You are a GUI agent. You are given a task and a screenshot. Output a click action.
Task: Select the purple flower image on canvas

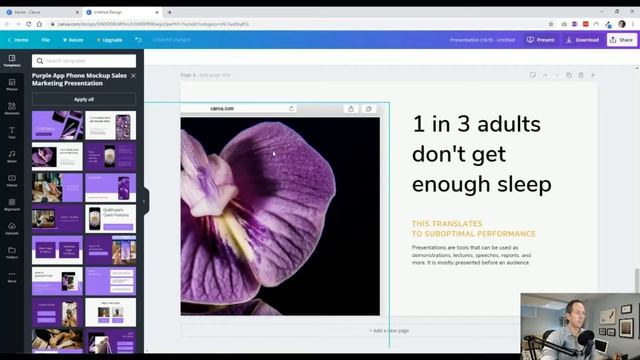[x=280, y=216]
